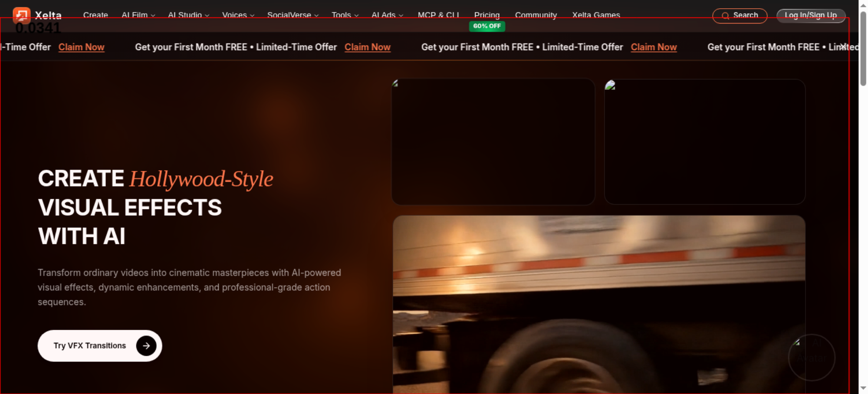
Task: Open the AI Avatar floating button
Action: [x=812, y=357]
